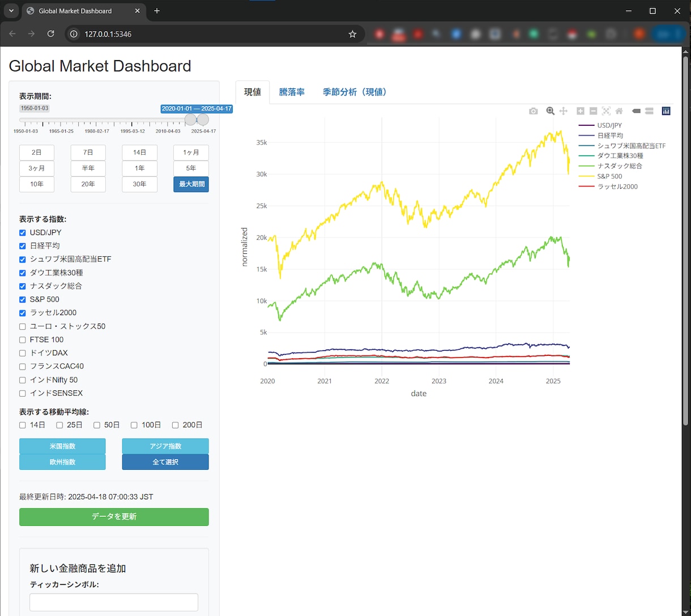Enable the ドイツDAX checkbox
This screenshot has width=691, height=616.
23,353
